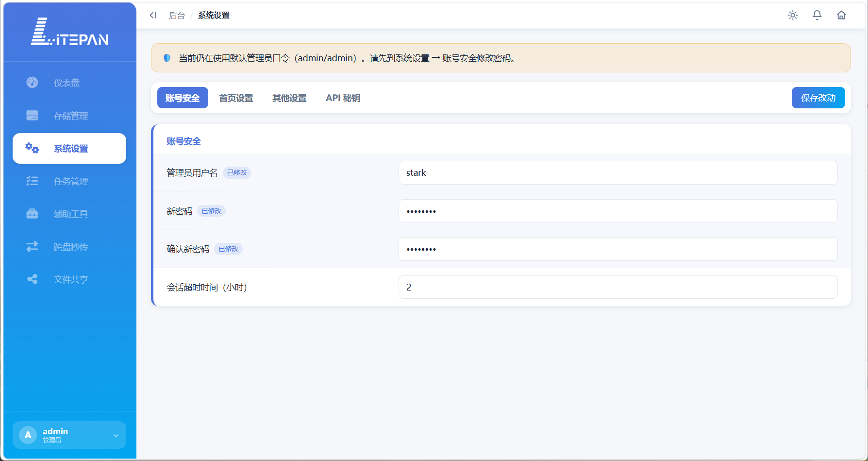Click the 会话超时时间 (小时) label
The image size is (868, 461).
click(x=207, y=287)
